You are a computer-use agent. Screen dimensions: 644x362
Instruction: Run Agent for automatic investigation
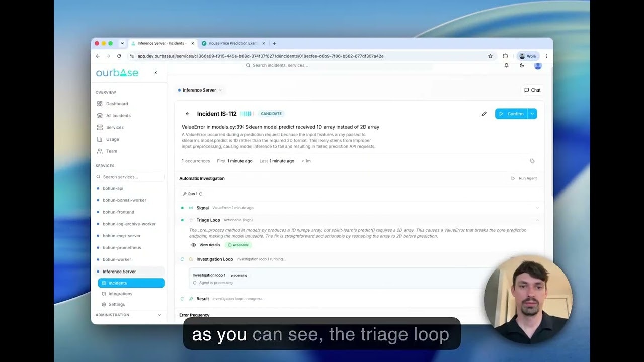[524, 178]
